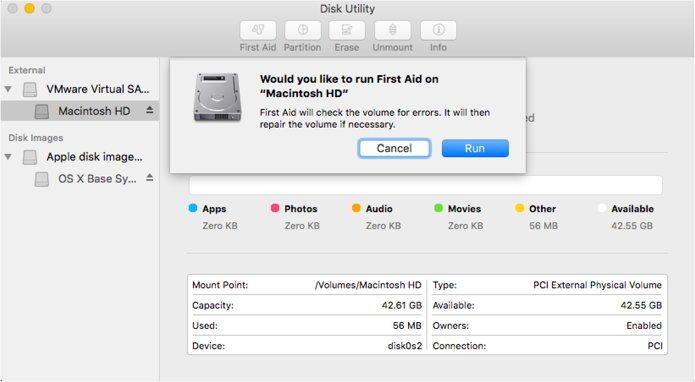
Task: Click the disk0s2 device value
Action: (x=405, y=346)
